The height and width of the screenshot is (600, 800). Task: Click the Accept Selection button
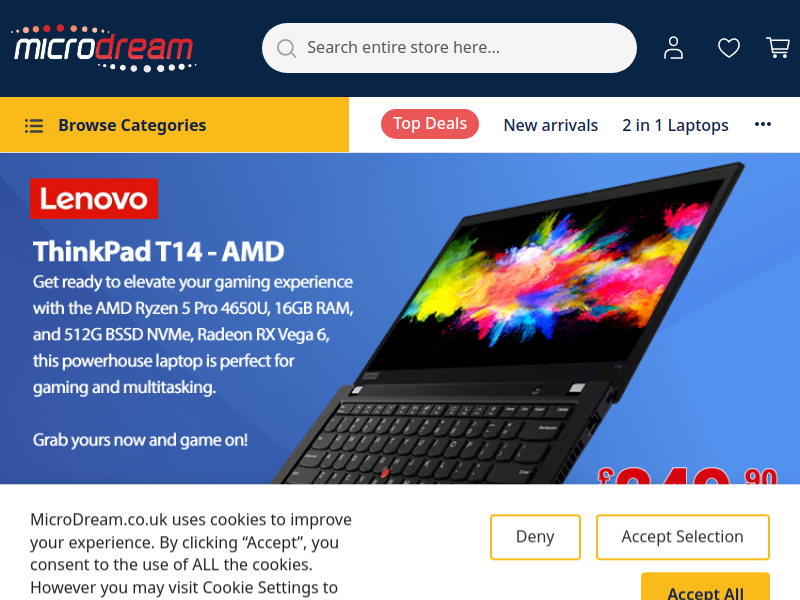coord(683,537)
